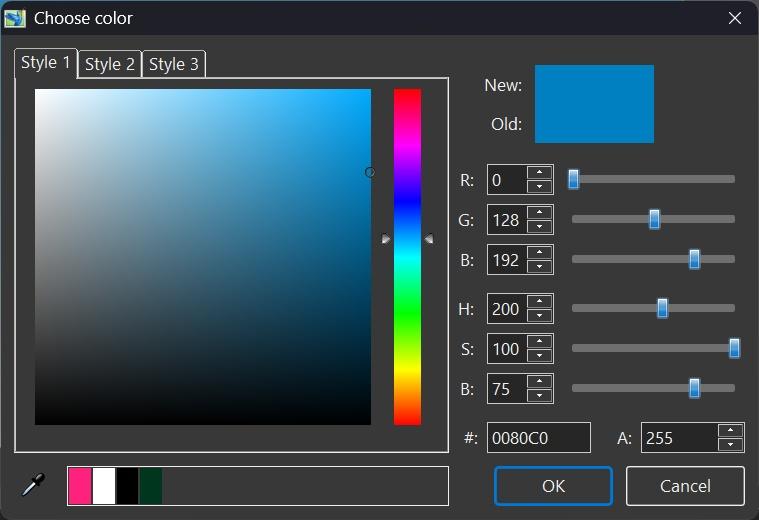Viewport: 759px width, 520px height.
Task: Open the Style 3 tab
Action: [174, 64]
